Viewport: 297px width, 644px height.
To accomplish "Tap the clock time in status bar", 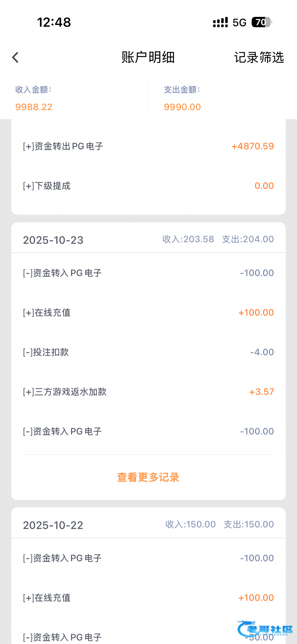I will click(54, 22).
